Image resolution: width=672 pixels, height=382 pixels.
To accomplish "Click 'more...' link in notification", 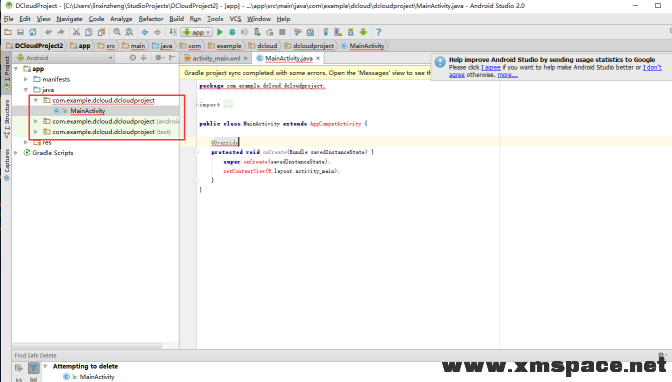I will 507,75.
